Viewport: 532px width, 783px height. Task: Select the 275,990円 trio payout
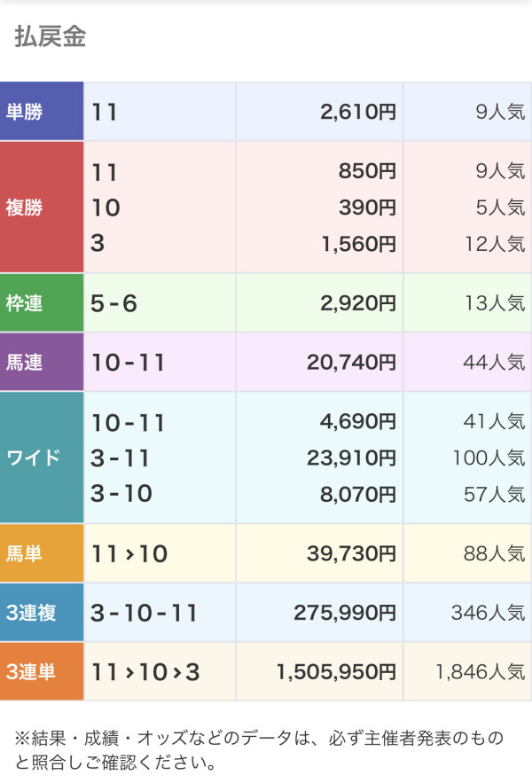pos(345,613)
